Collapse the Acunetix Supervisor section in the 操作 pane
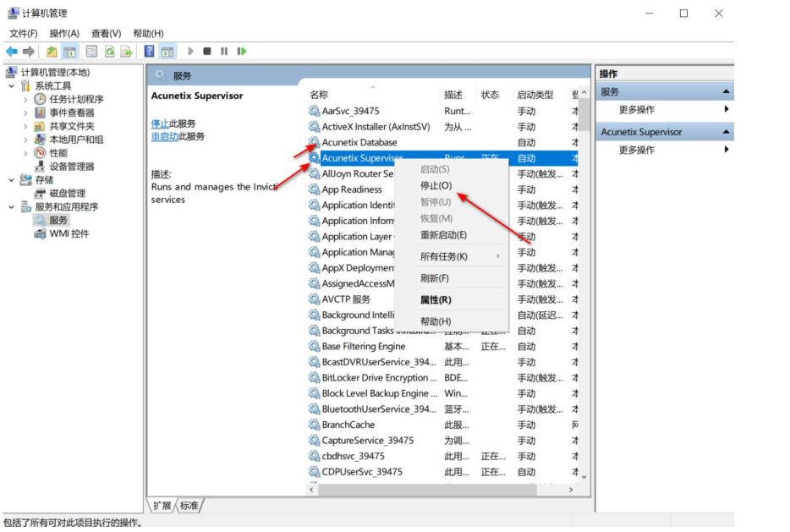The height and width of the screenshot is (532, 790). pos(726,132)
